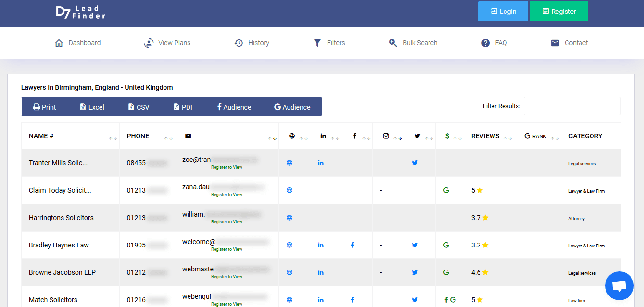The width and height of the screenshot is (644, 307).
Task: Click the D7 Lead Finder logo
Action: point(80,12)
